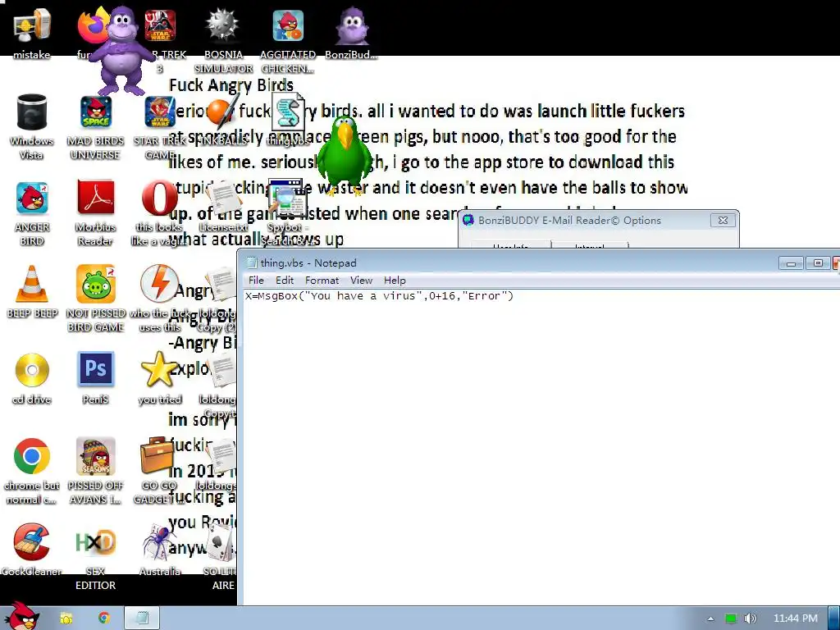Click the Angry Birds Start button
This screenshot has width=840, height=630.
click(x=21, y=617)
